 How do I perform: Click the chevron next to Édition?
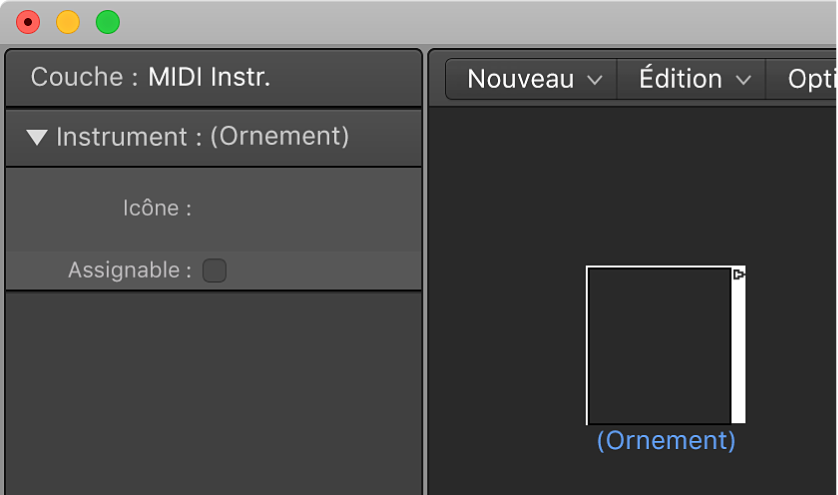tap(743, 80)
